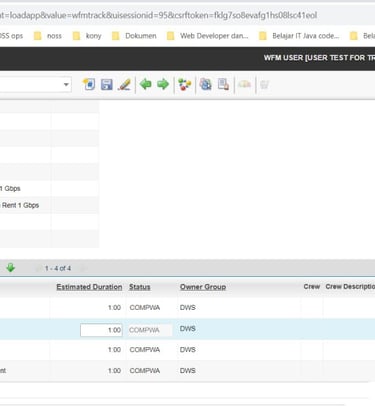
Task: Click the workflow colored-nodes icon
Action: pos(184,84)
